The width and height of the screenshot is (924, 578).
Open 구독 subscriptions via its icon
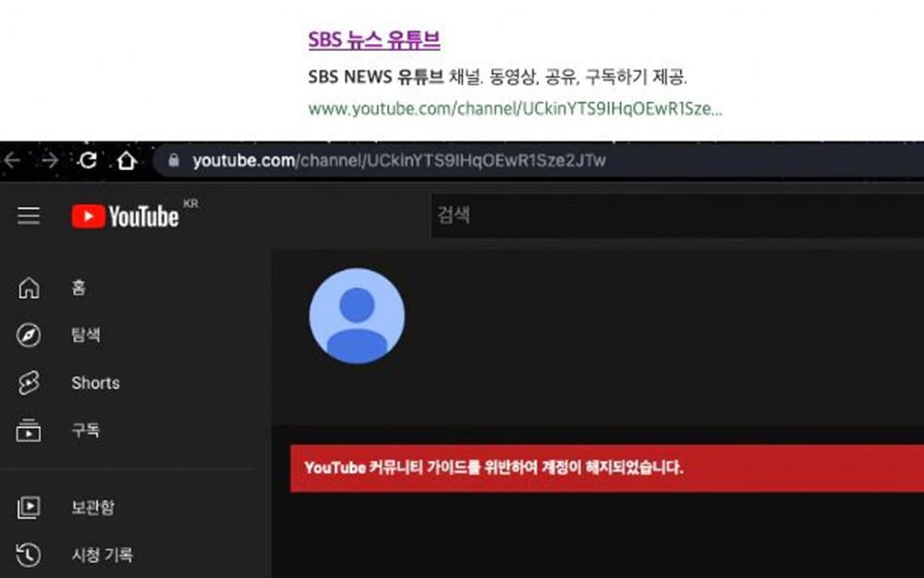coord(29,431)
